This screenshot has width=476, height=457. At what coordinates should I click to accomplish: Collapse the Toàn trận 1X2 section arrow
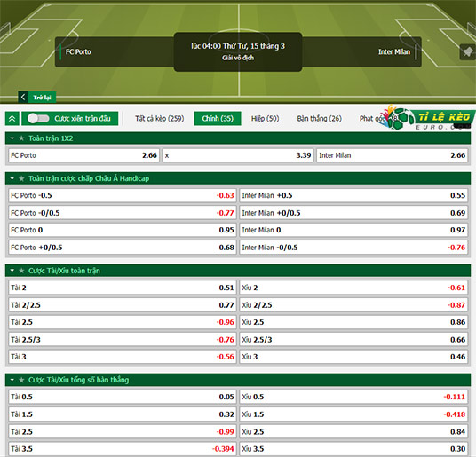(x=12, y=138)
